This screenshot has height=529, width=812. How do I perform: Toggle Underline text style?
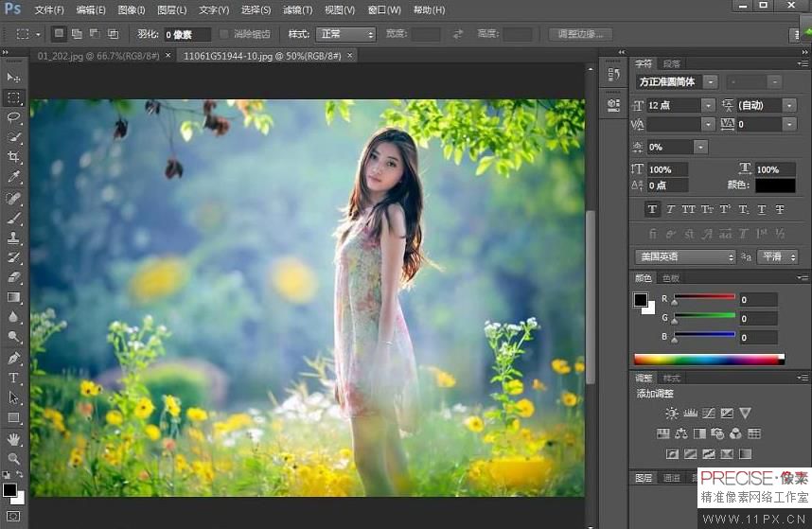[x=762, y=209]
